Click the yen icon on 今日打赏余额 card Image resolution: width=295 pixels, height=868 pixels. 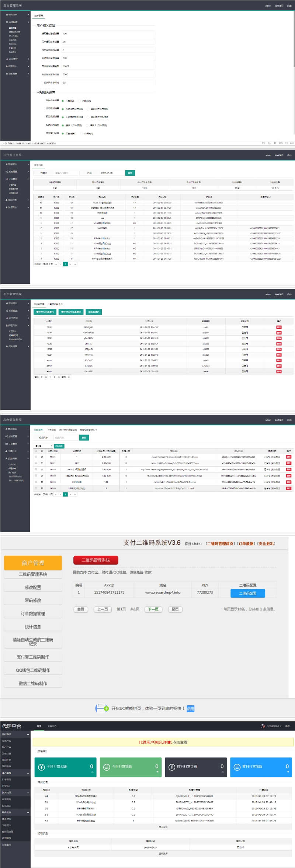pyautogui.click(x=42, y=767)
